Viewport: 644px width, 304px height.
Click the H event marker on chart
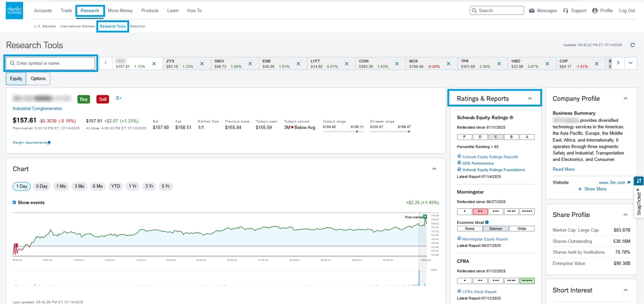click(425, 217)
